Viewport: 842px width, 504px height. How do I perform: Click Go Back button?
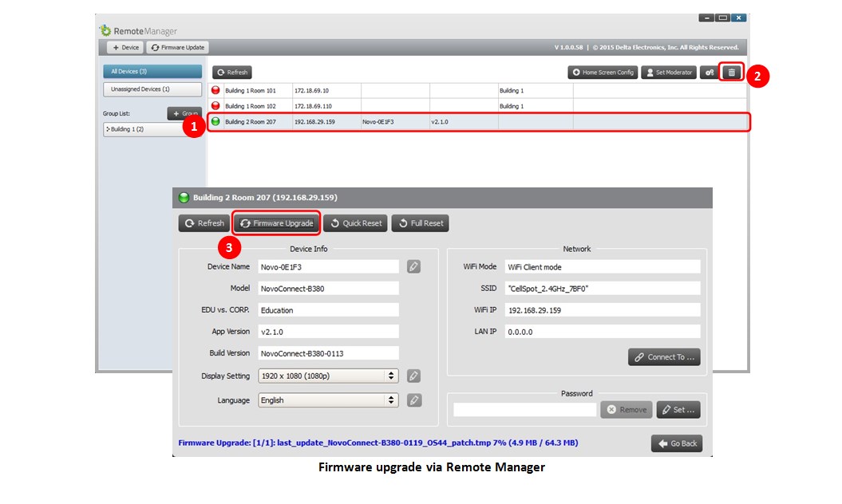tap(677, 443)
